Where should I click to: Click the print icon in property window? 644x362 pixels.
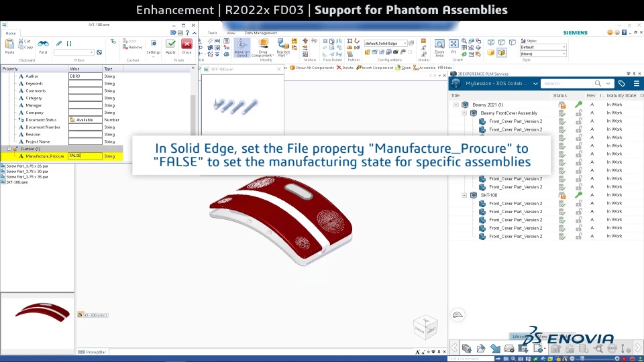coord(180,33)
